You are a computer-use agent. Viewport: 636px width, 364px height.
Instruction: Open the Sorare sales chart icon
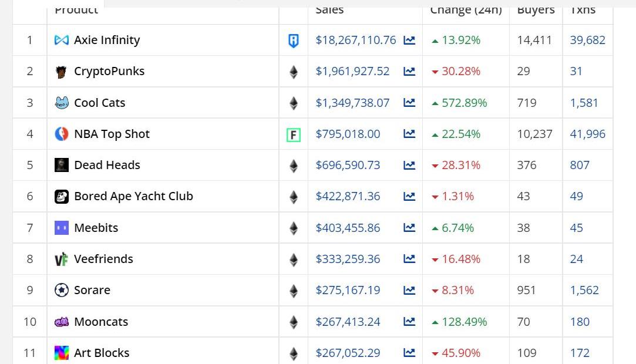[409, 290]
